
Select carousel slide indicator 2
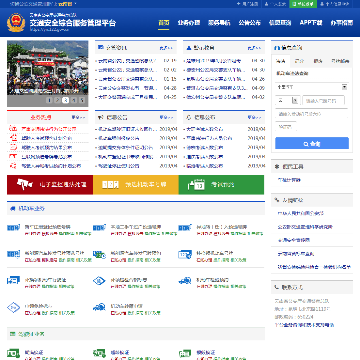click(57, 100)
